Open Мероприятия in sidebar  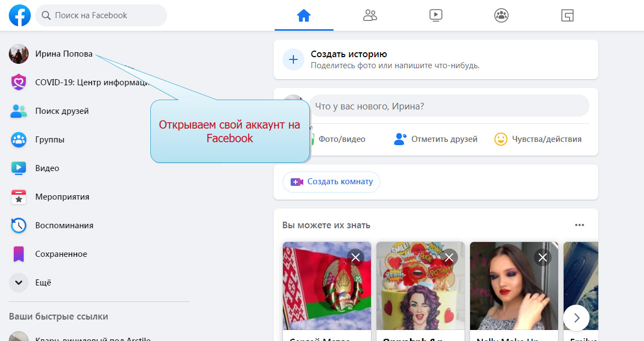62,197
